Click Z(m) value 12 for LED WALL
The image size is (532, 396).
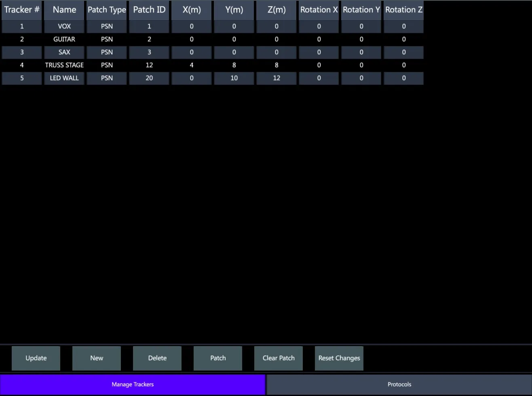(x=277, y=78)
